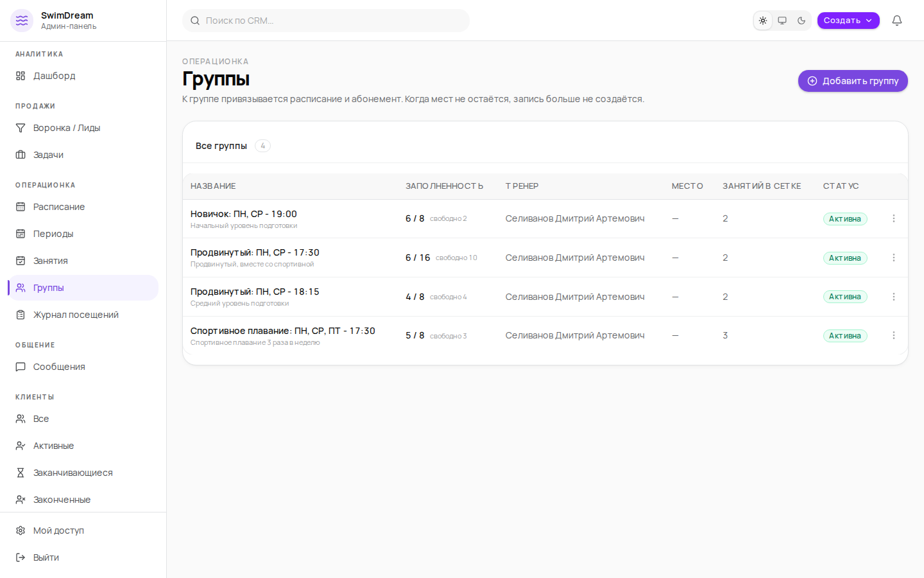This screenshot has height=578, width=924.
Task: Click the search magnifier icon
Action: (195, 21)
